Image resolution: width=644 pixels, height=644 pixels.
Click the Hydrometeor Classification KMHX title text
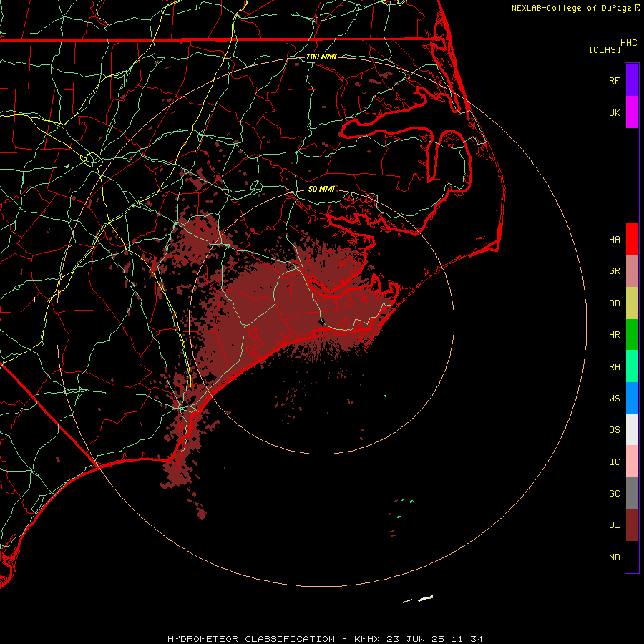[324, 639]
